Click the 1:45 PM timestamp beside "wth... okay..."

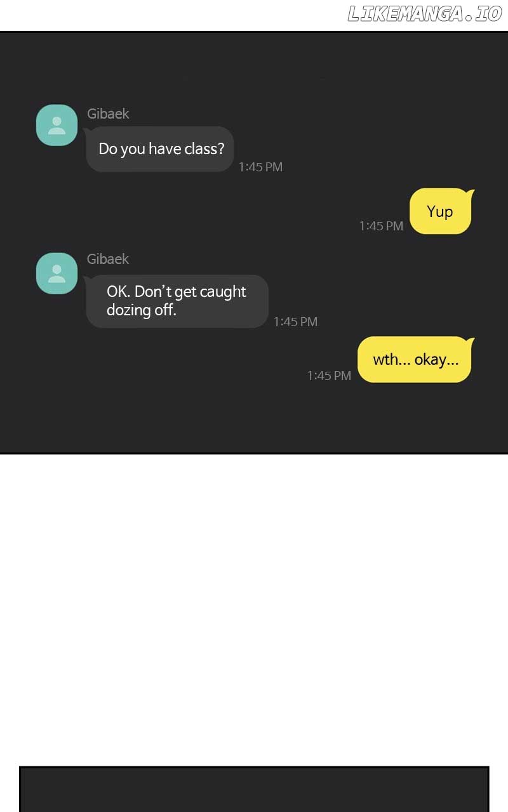point(329,376)
